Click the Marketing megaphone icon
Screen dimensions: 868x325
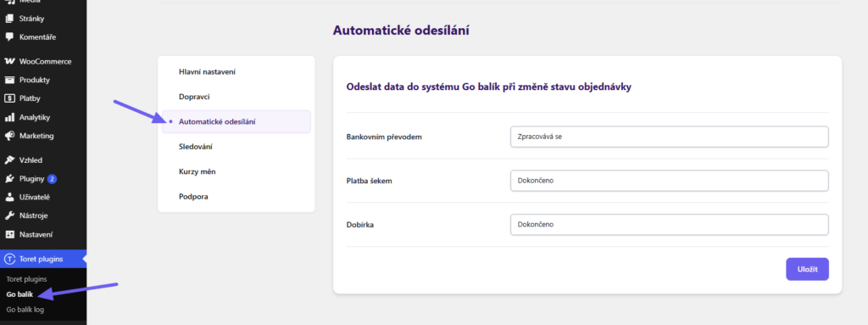point(8,136)
